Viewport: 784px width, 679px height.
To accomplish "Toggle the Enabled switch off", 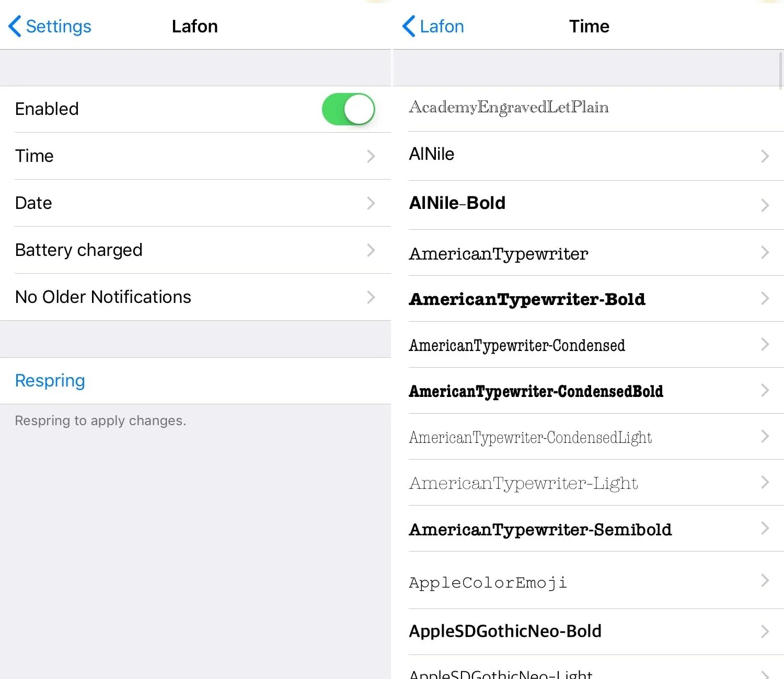I will click(x=348, y=109).
